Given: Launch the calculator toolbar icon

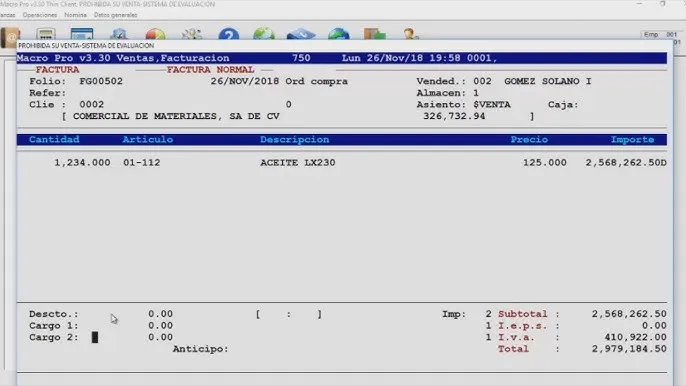Looking at the screenshot, I should point(46,34).
